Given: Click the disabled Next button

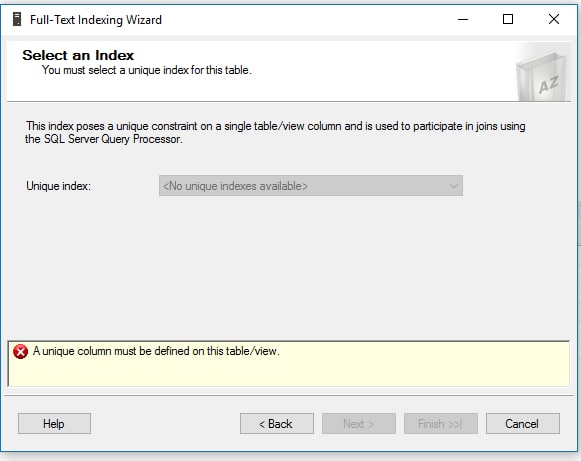Looking at the screenshot, I should coord(359,423).
